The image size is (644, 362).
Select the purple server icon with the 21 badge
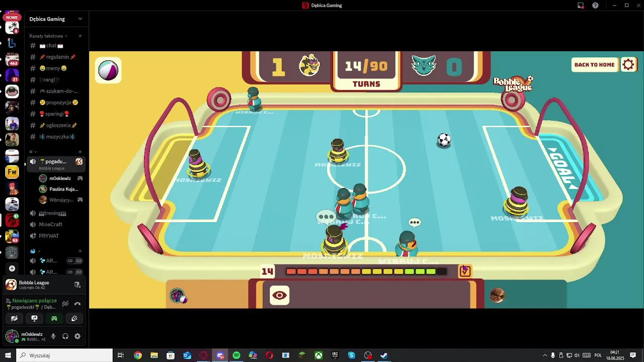(12, 75)
